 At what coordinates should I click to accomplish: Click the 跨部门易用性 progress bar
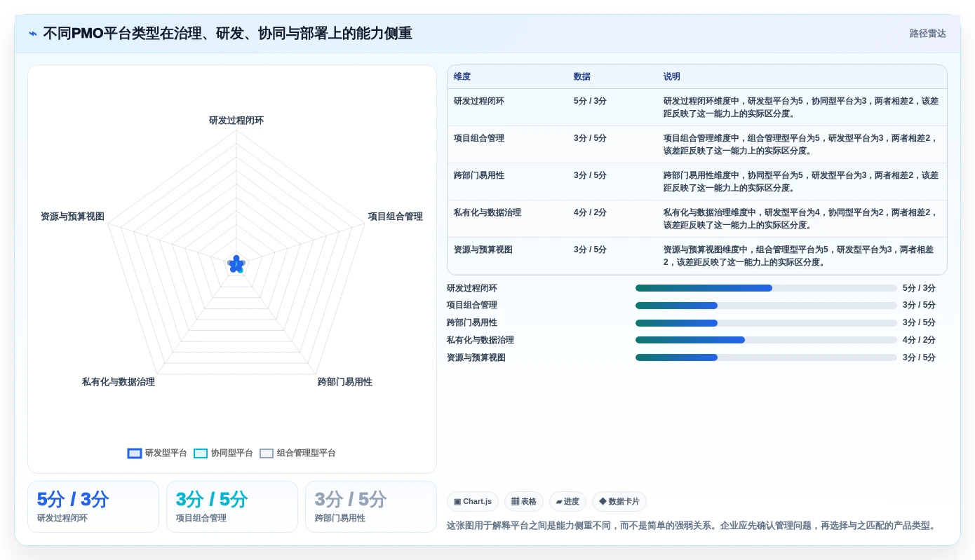click(766, 323)
